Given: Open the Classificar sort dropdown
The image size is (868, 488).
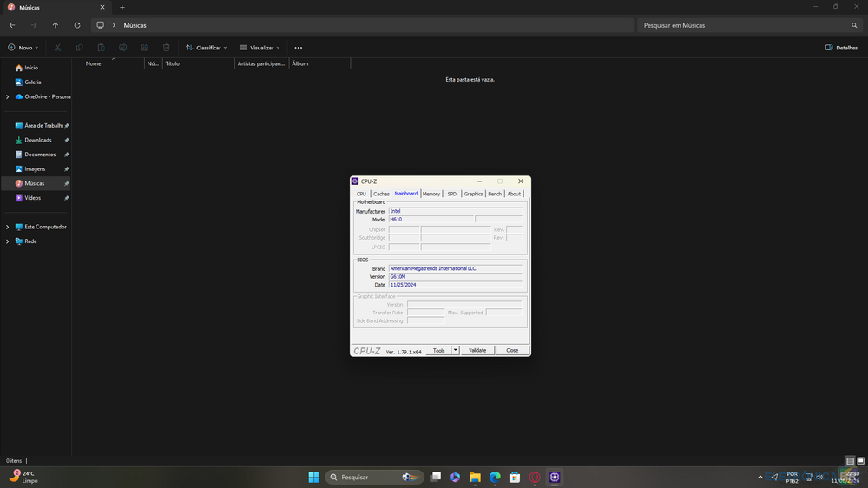Looking at the screenshot, I should click(207, 48).
